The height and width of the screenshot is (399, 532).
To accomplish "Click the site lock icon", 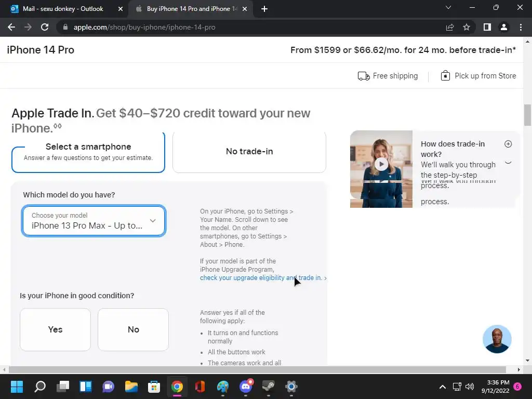I will (65, 27).
